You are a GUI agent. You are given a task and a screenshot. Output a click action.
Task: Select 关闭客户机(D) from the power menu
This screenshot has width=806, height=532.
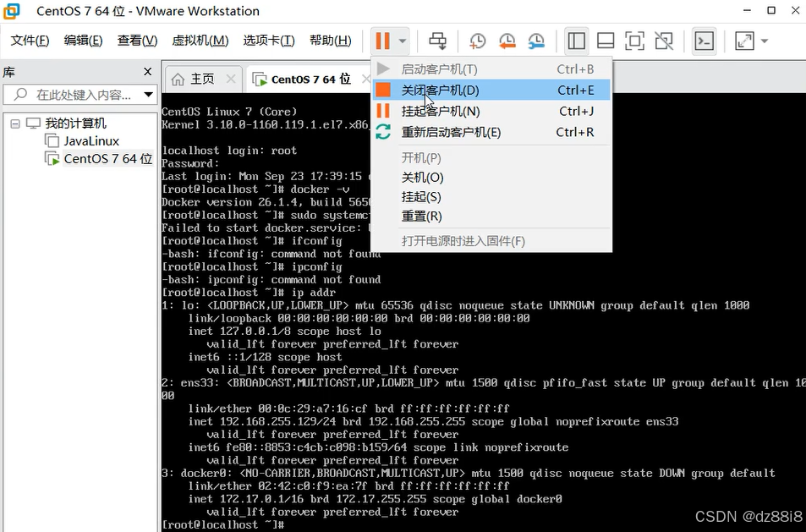491,90
